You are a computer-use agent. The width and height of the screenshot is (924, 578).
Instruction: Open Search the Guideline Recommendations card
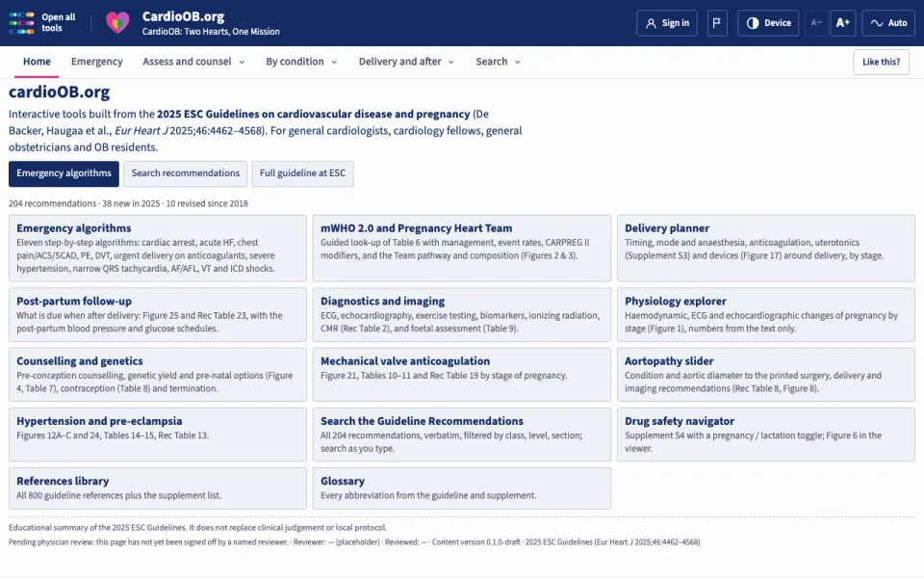[462, 434]
